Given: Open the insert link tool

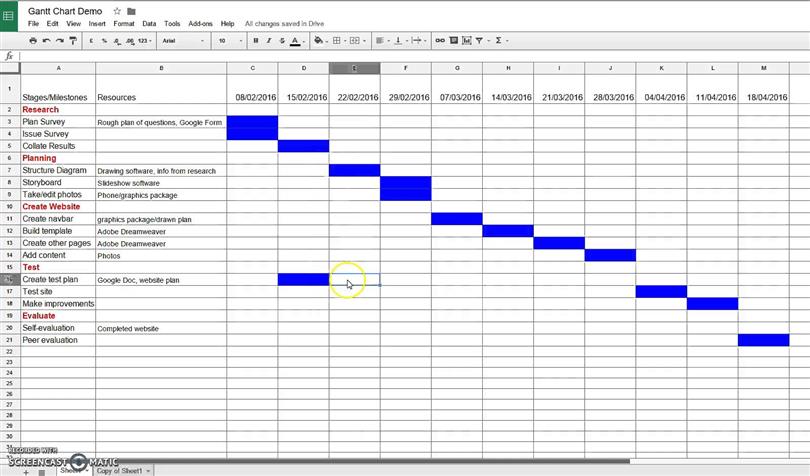Looking at the screenshot, I should click(440, 40).
